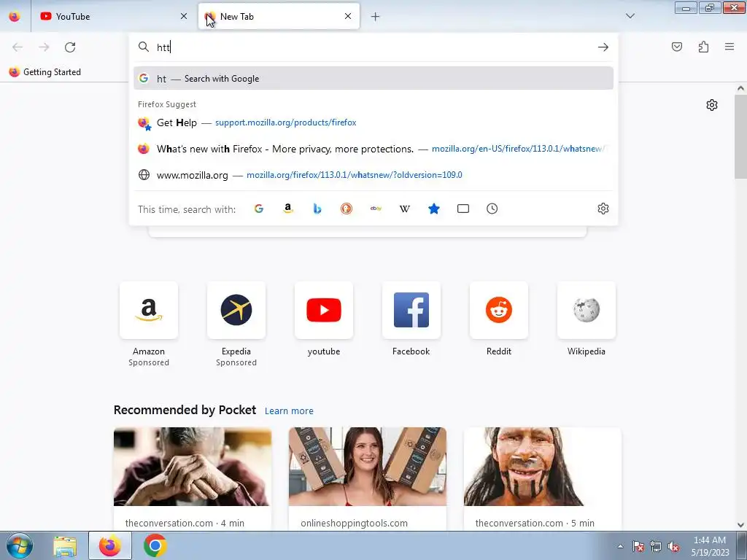Open network status tray icon
Screen dimensions: 747x560
pos(656,546)
